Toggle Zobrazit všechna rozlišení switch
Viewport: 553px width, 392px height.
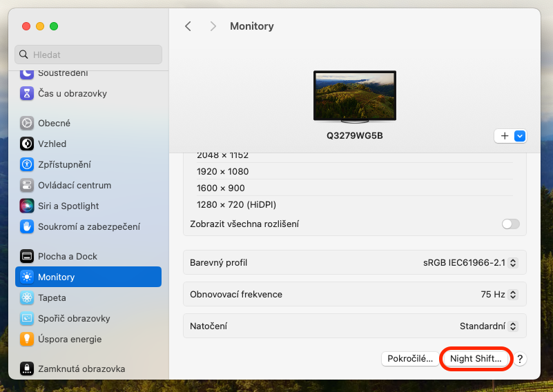click(x=510, y=224)
